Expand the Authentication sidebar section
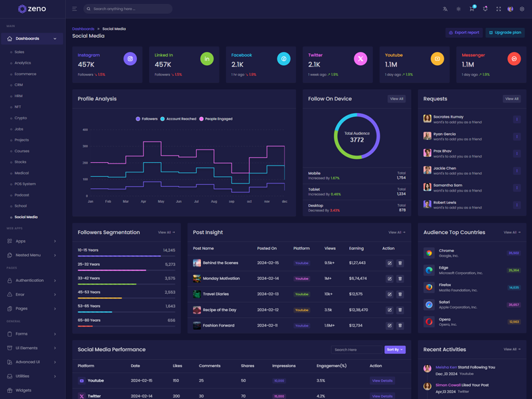Image resolution: width=532 pixels, height=399 pixels. point(32,281)
